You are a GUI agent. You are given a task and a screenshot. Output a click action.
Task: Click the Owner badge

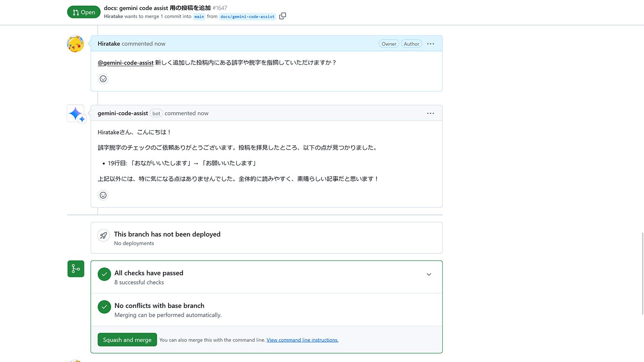389,44
